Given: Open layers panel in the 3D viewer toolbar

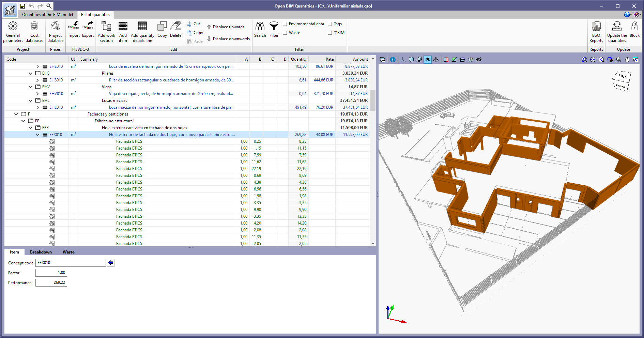Looking at the screenshot, I should (383, 60).
